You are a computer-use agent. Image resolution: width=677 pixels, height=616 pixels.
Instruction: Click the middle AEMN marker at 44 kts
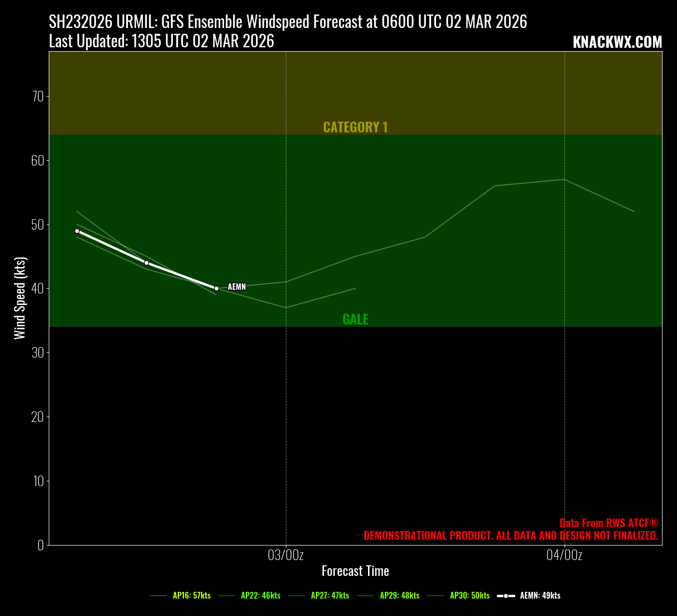pos(147,263)
